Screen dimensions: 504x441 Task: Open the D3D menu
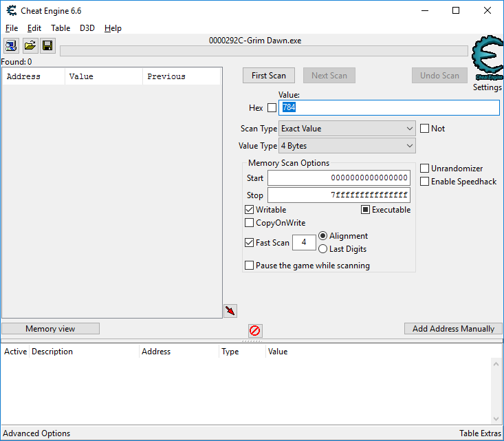pos(87,28)
